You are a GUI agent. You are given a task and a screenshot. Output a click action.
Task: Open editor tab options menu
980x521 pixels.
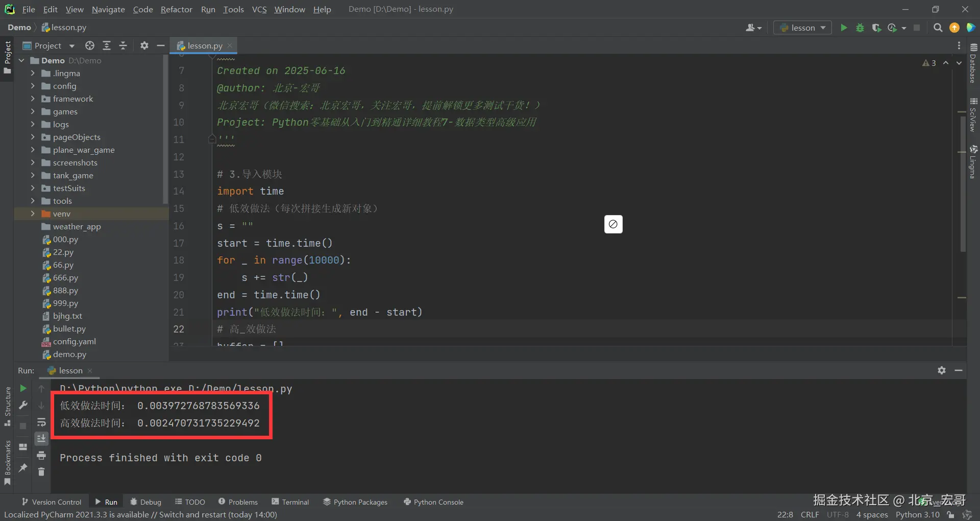point(959,45)
